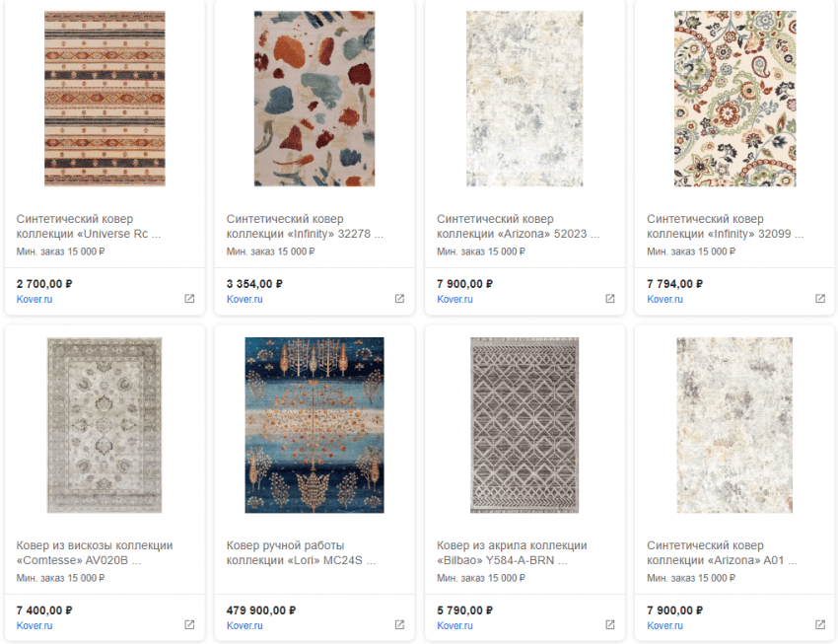Open external link icon for Arizona 52023 carpet
838x644 pixels.
[609, 299]
